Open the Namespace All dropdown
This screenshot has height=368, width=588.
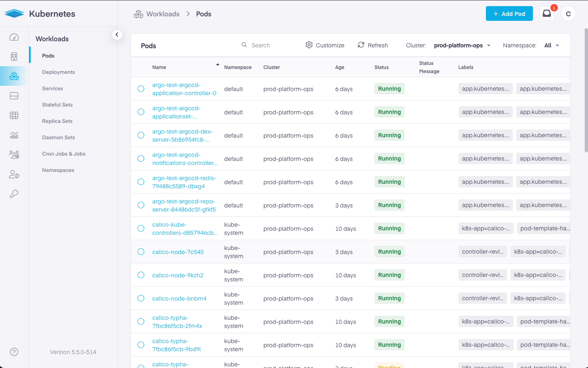[551, 45]
